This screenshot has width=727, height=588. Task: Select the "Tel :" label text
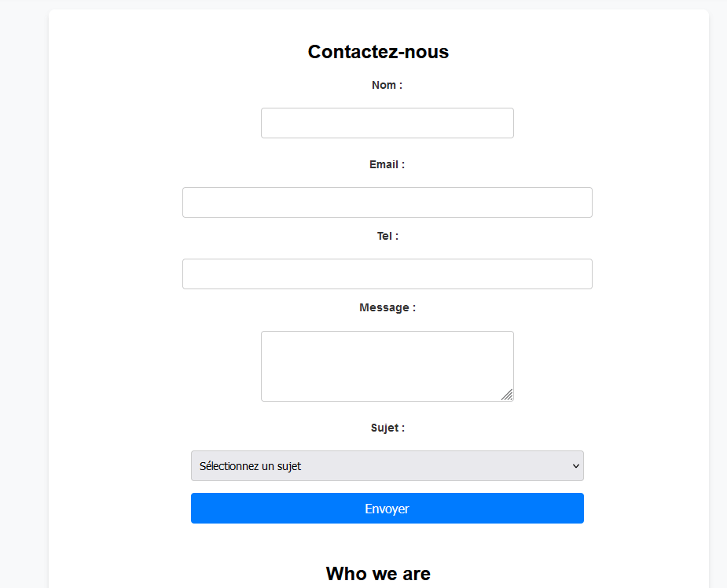click(387, 236)
